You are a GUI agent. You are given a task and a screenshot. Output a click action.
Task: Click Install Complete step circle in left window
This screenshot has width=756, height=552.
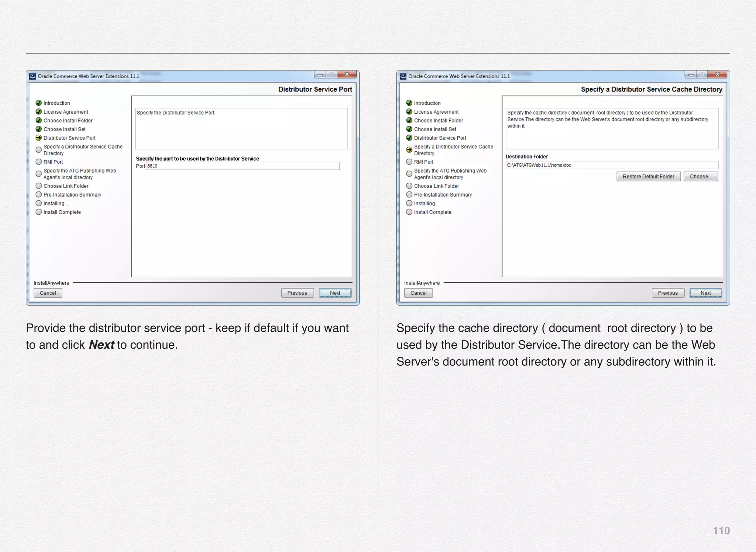point(38,212)
